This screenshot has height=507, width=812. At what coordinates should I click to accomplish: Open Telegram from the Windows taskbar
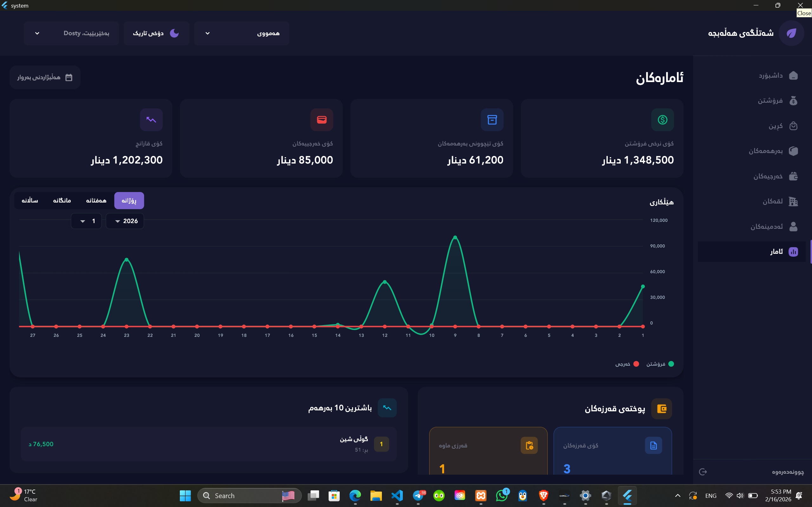click(418, 495)
